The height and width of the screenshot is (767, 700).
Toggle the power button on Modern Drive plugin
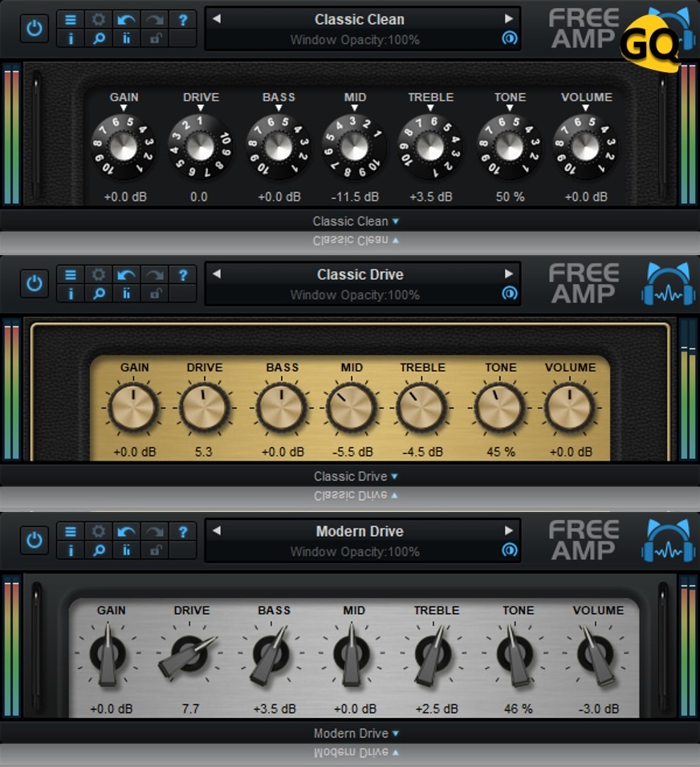pos(35,541)
